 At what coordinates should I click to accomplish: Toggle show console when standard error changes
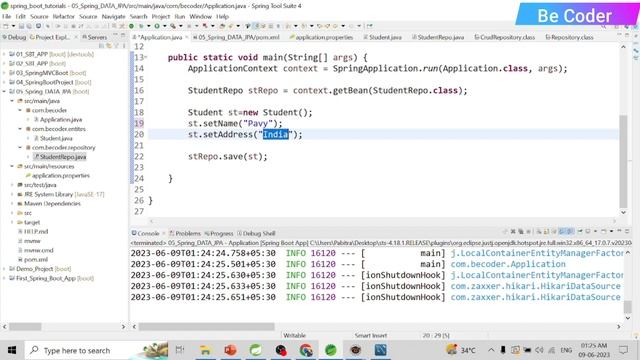click(x=571, y=231)
